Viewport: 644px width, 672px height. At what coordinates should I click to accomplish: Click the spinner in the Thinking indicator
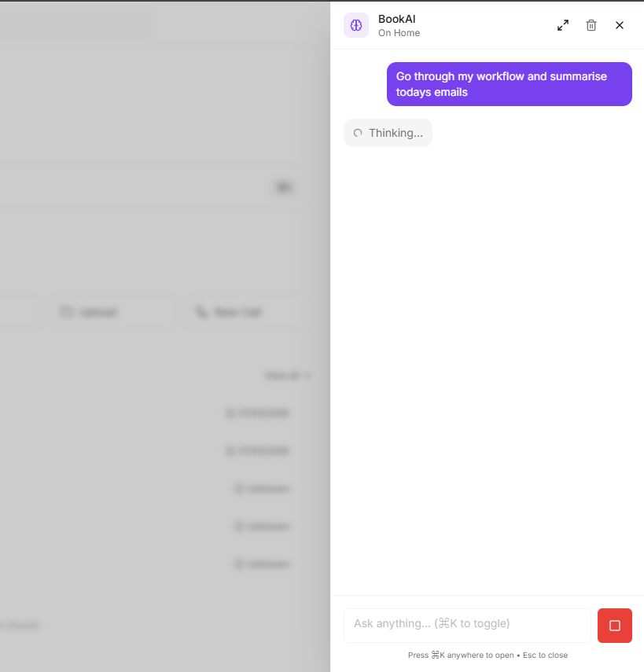358,133
